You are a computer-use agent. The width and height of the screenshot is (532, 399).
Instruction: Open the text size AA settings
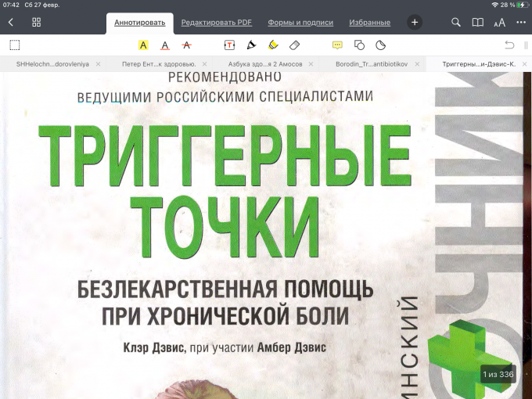499,23
